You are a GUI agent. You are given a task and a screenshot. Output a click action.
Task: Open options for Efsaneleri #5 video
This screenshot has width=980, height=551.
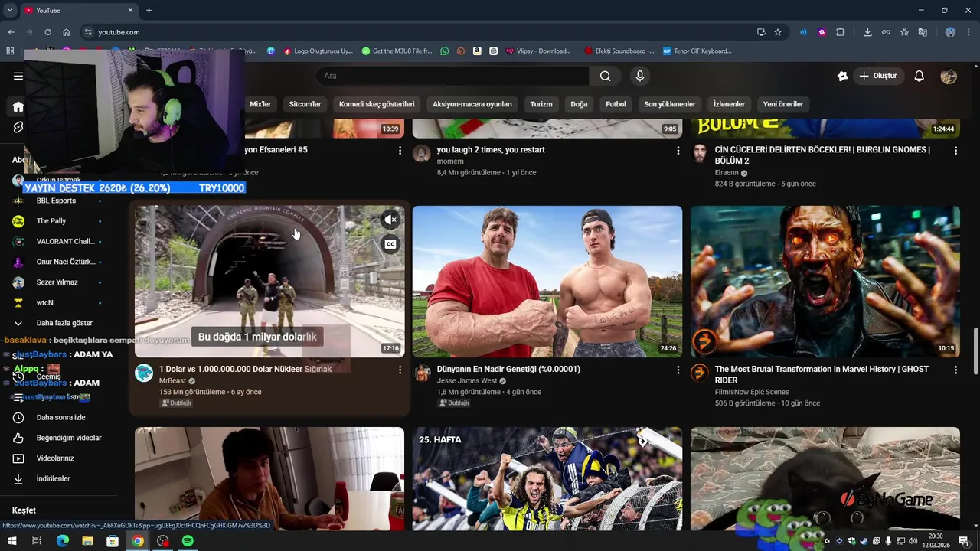[400, 151]
